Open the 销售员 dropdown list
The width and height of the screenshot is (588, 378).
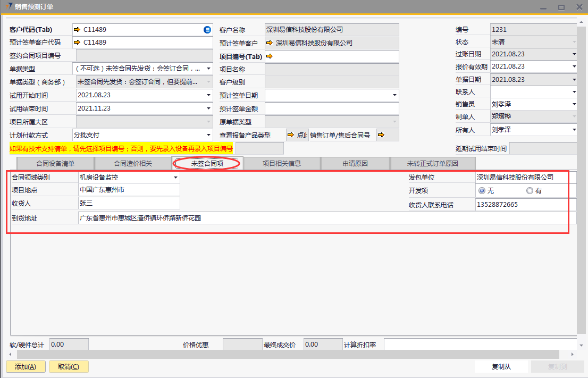click(x=574, y=104)
